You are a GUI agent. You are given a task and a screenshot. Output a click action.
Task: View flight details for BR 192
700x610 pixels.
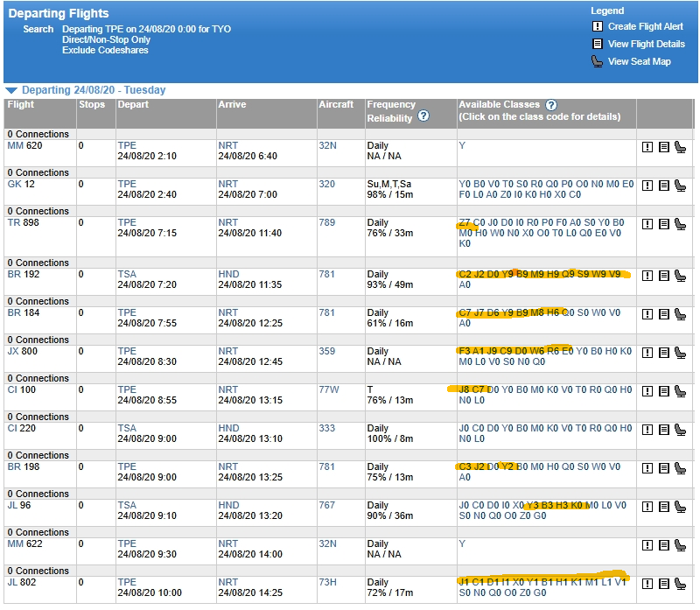tap(664, 276)
